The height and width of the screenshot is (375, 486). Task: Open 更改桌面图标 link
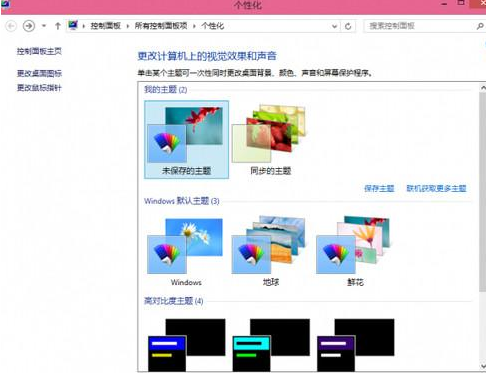(x=39, y=73)
